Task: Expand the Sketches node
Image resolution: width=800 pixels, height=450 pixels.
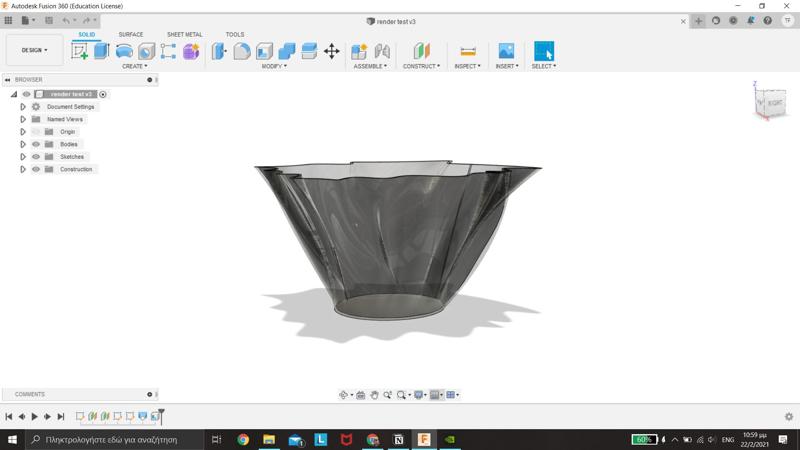Action: [x=23, y=157]
